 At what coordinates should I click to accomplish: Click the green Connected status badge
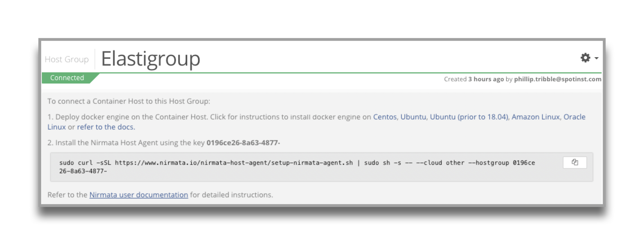pyautogui.click(x=67, y=78)
